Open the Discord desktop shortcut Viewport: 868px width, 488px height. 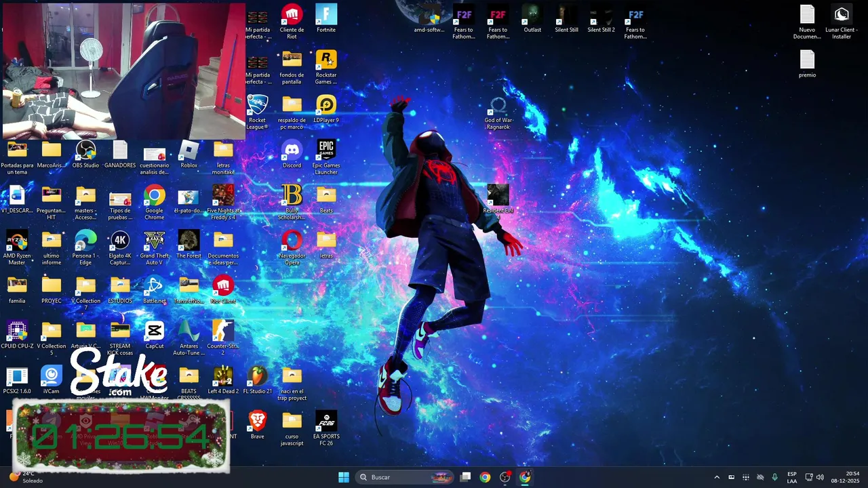coord(292,154)
